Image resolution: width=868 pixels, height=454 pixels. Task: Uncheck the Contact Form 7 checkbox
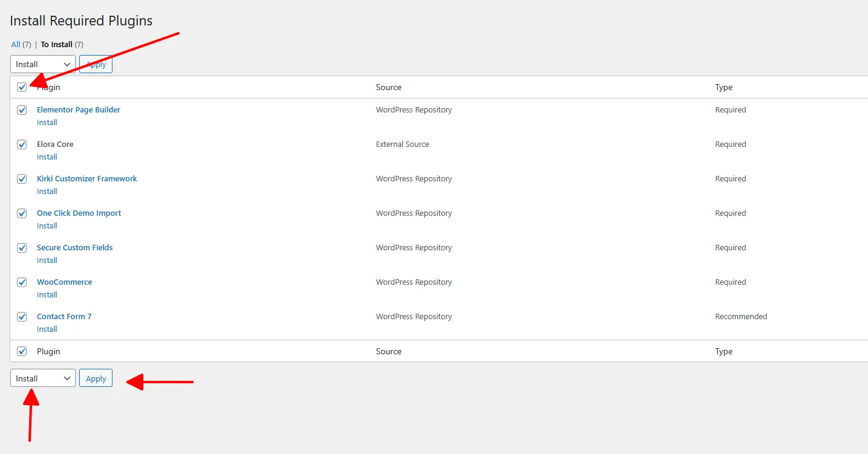22,317
